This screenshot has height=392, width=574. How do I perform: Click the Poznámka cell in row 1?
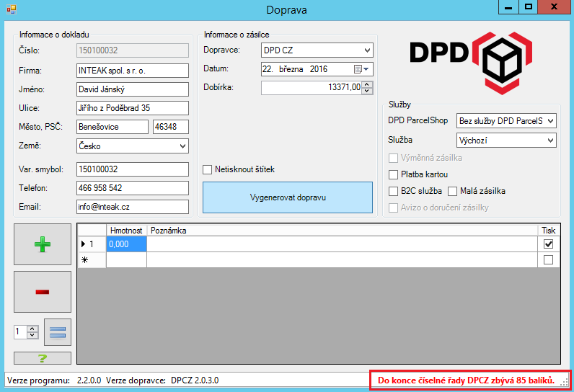[342, 244]
